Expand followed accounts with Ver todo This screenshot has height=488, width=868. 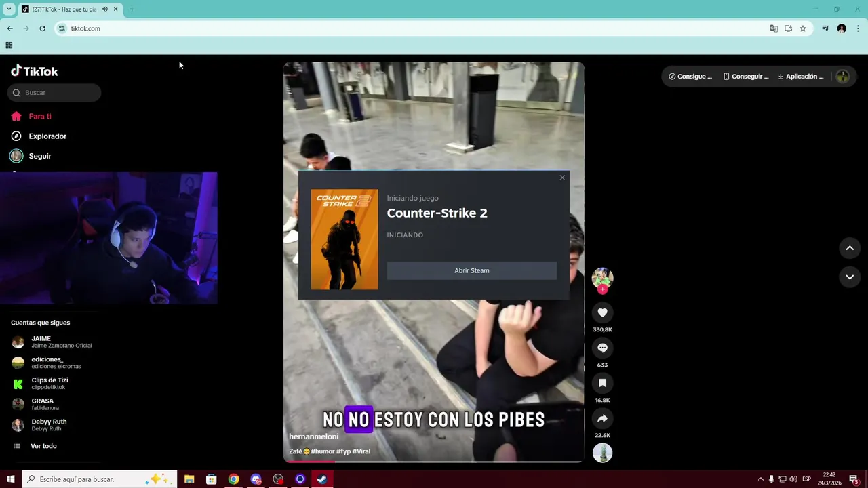[35, 446]
